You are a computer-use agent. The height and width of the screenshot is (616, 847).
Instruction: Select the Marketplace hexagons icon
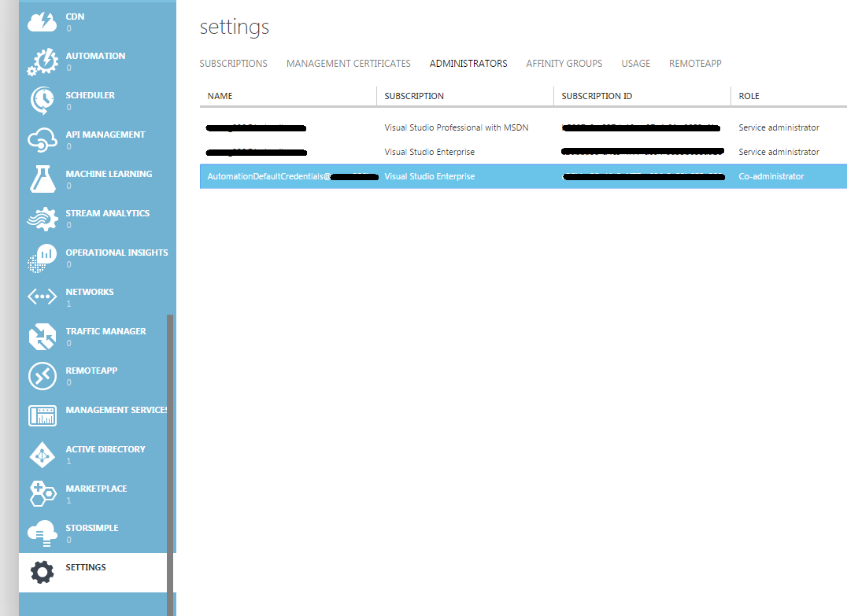coord(43,493)
